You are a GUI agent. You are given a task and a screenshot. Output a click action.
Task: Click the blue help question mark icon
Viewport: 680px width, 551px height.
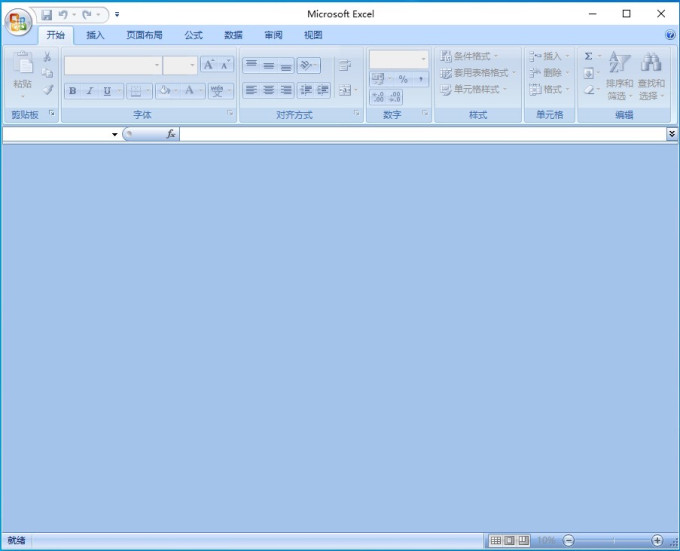click(x=670, y=35)
